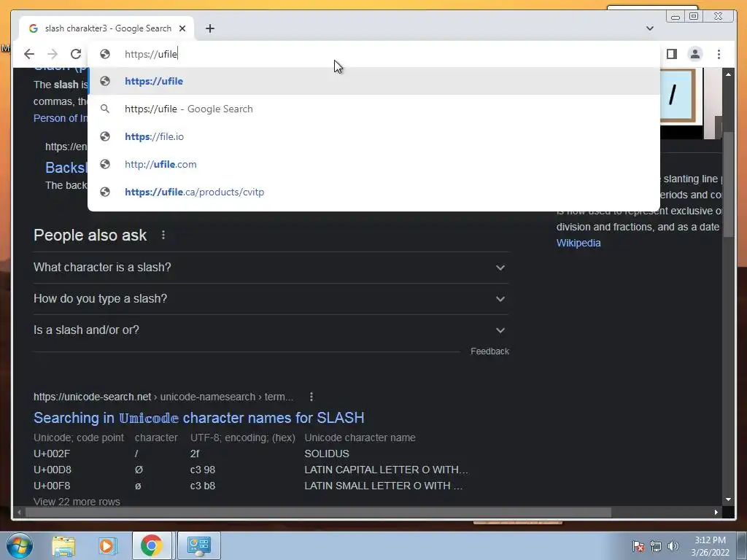Click the SOLIDUS character name cell
The width and height of the screenshot is (747, 560).
tap(327, 454)
